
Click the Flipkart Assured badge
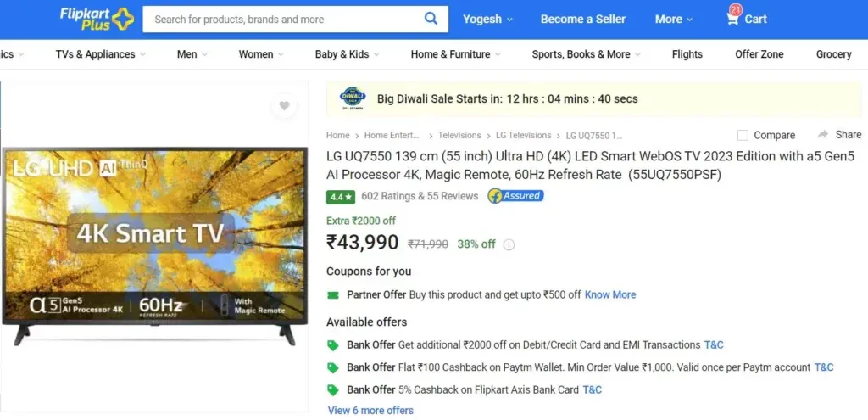(515, 196)
